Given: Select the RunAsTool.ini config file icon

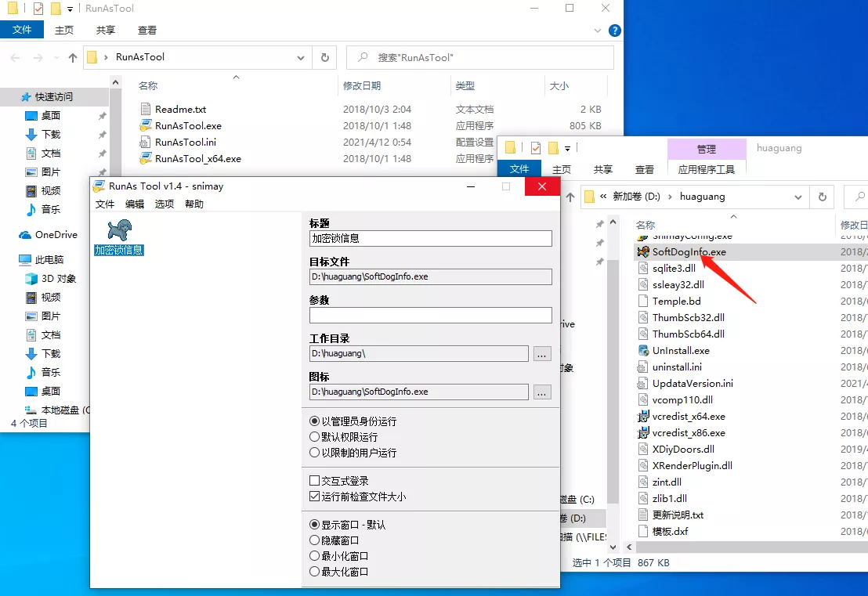Looking at the screenshot, I should click(x=145, y=142).
